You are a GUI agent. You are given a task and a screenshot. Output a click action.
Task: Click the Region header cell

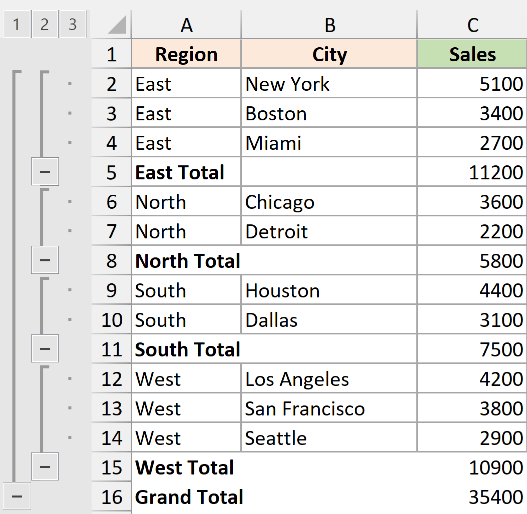coord(187,54)
